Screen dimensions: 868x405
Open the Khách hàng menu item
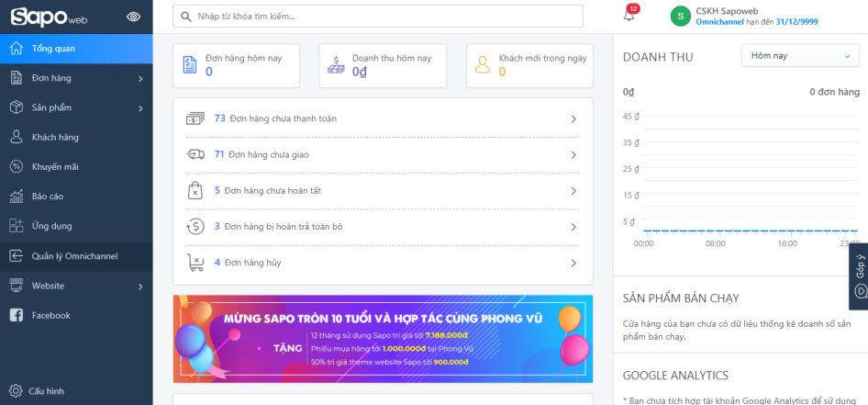point(76,138)
